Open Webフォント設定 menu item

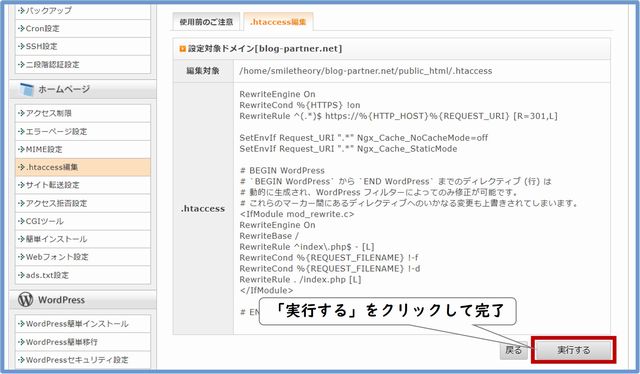83,257
